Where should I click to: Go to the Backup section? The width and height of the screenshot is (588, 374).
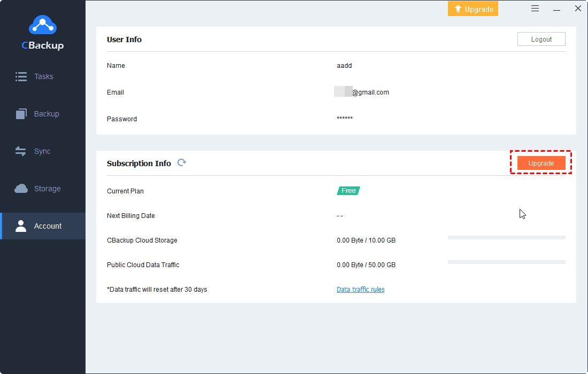(43, 114)
